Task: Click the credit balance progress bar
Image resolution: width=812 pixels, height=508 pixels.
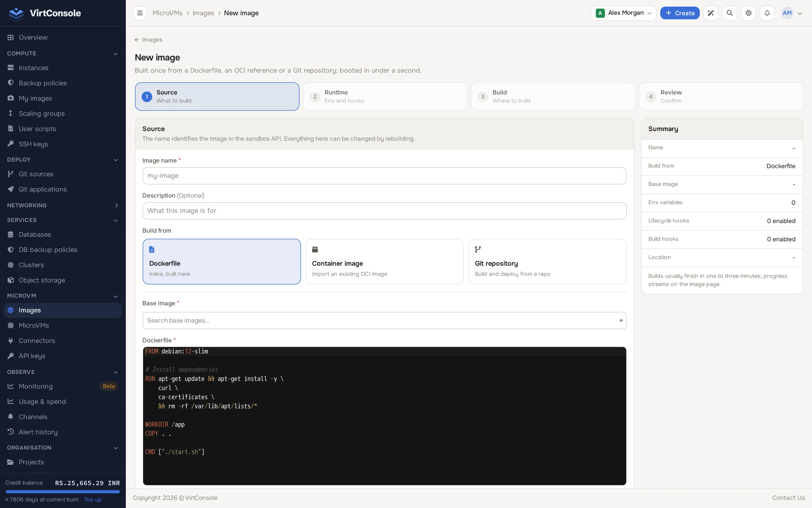Action: 62,491
